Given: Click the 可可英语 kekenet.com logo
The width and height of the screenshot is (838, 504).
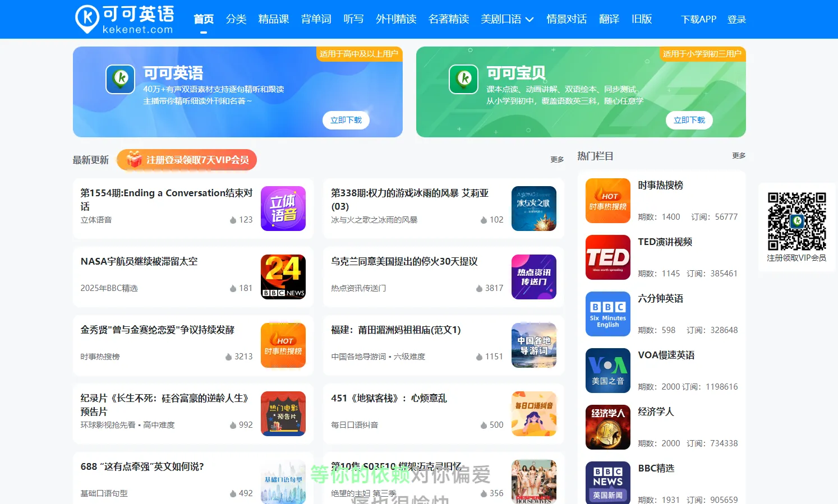Looking at the screenshot, I should (125, 19).
